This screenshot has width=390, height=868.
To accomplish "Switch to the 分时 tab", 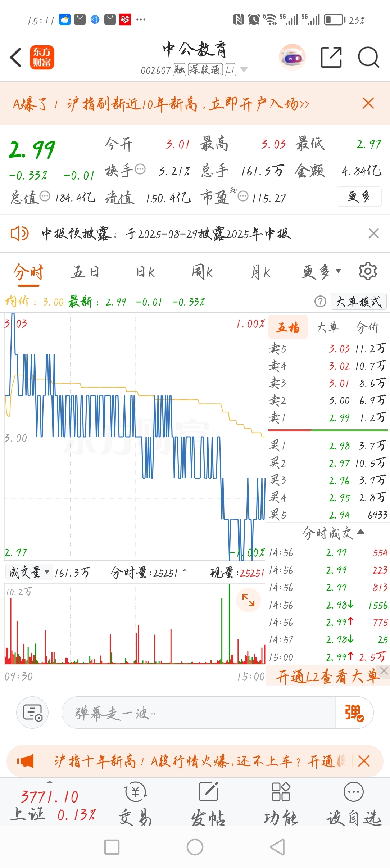I will (x=28, y=272).
